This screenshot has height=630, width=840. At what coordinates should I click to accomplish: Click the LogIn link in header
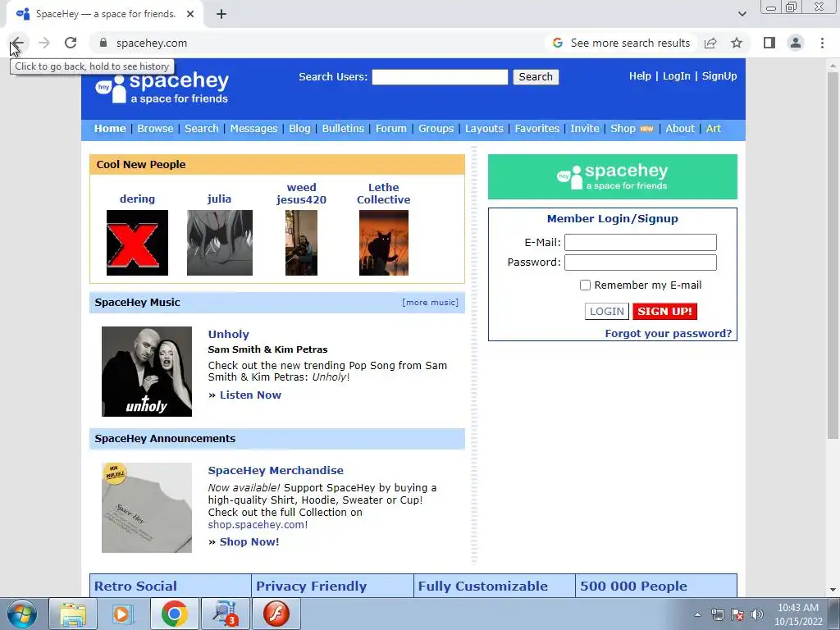click(677, 76)
